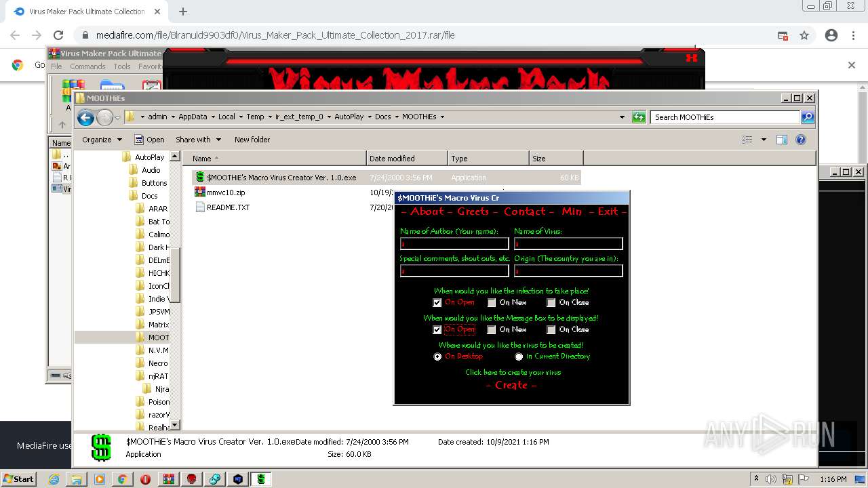
Task: Open WinRAR Commands menu
Action: point(87,66)
